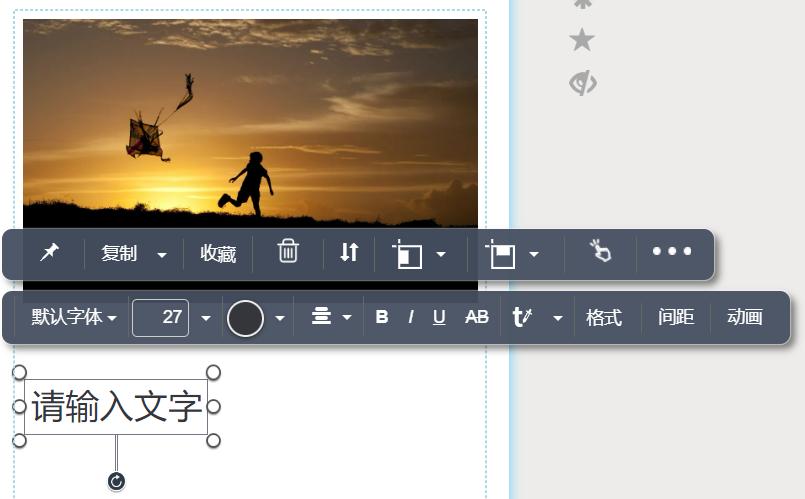Image resolution: width=805 pixels, height=499 pixels.
Task: Open the 动画 (animation) menu
Action: coord(745,317)
